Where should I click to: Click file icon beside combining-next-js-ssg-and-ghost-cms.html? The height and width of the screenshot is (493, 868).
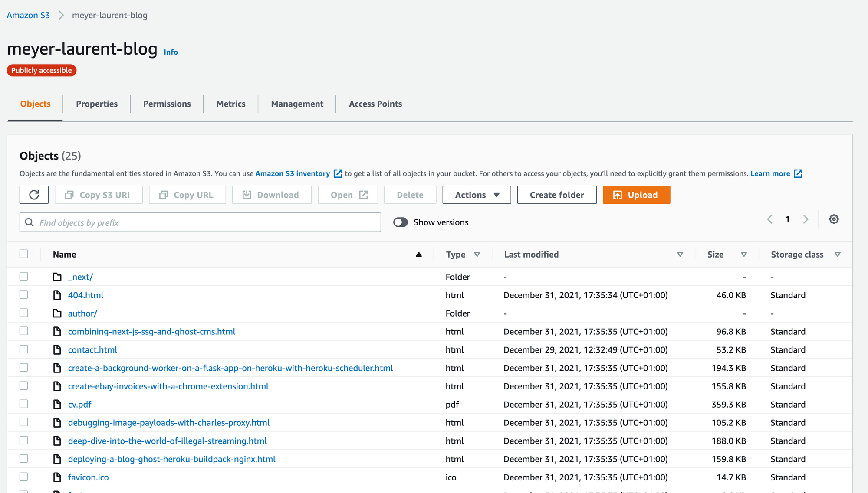coord(57,332)
